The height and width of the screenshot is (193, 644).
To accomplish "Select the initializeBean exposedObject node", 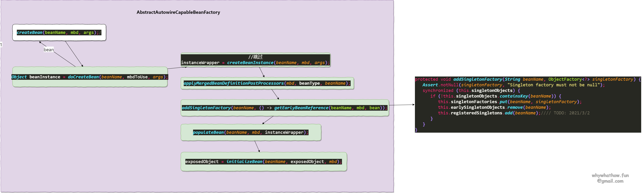I will [263, 161].
